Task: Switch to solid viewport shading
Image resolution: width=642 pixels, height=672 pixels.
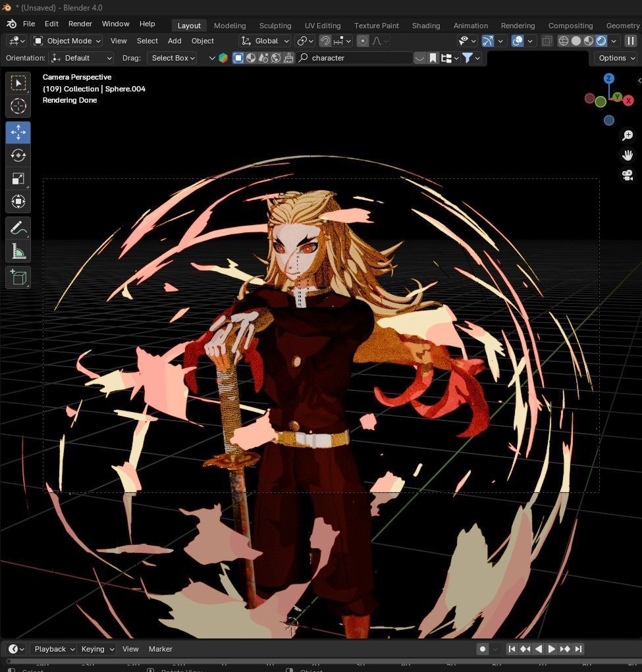Action: [x=576, y=41]
